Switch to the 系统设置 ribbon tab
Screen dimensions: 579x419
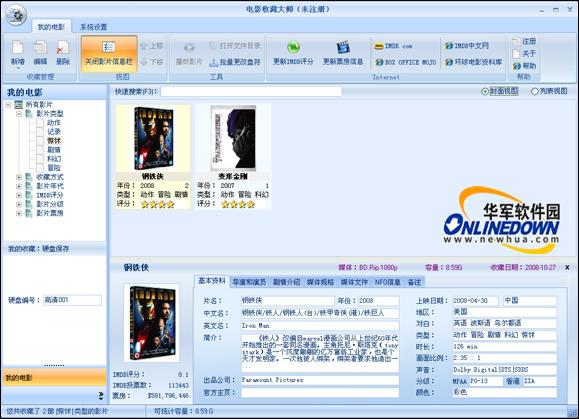click(93, 27)
